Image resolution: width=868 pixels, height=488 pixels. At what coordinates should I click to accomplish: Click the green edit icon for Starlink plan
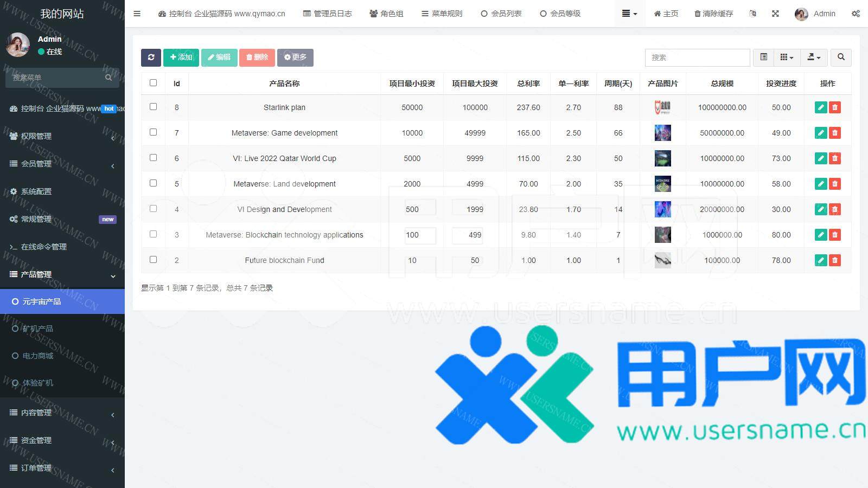point(820,107)
